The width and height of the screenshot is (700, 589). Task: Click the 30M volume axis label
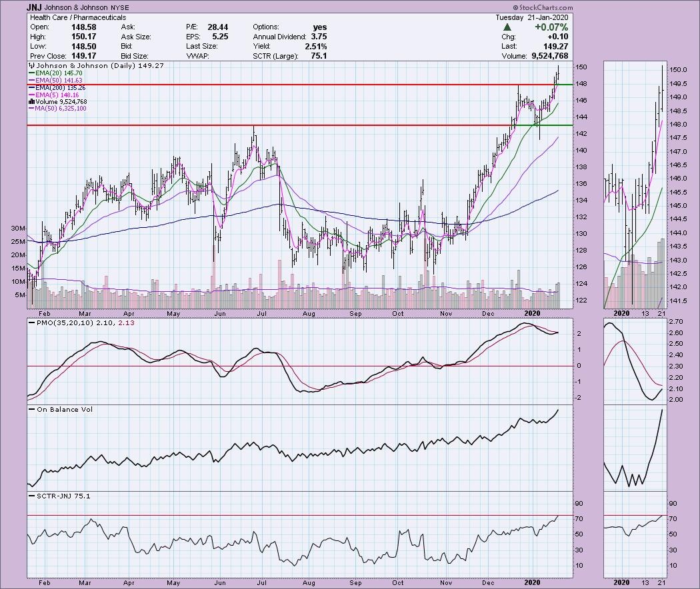point(18,229)
